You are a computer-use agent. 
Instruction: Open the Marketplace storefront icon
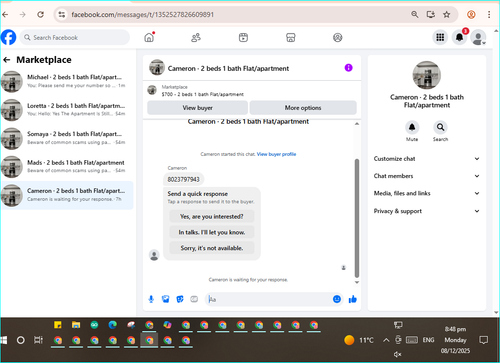tap(291, 38)
